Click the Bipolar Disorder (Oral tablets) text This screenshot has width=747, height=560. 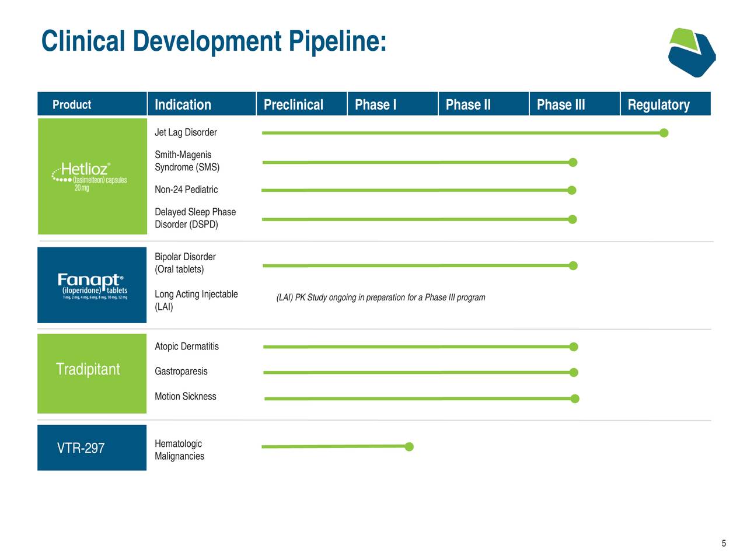pos(185,263)
